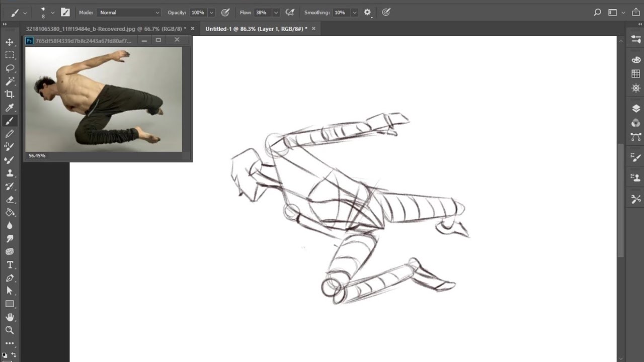Select the Clone Stamp tool

pyautogui.click(x=10, y=173)
